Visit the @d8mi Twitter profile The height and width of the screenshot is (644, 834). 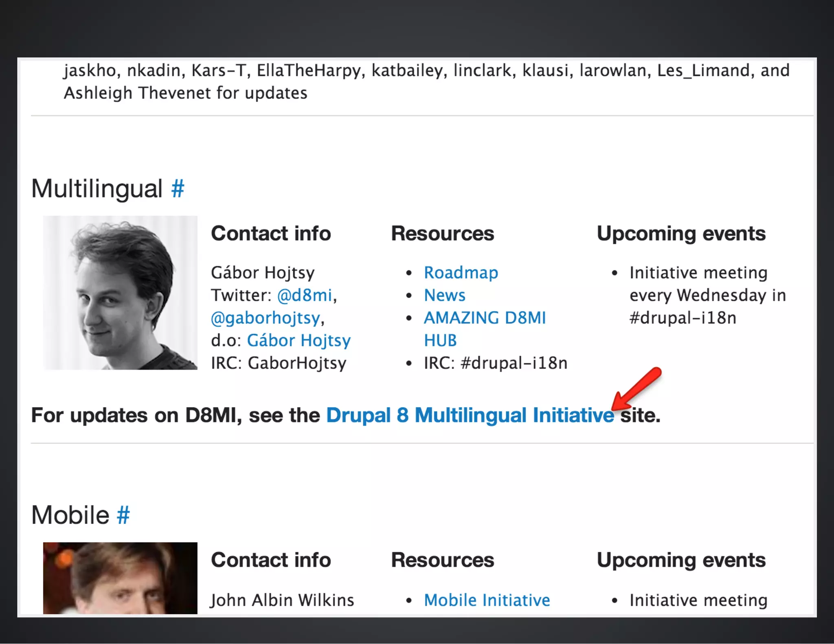click(x=305, y=296)
